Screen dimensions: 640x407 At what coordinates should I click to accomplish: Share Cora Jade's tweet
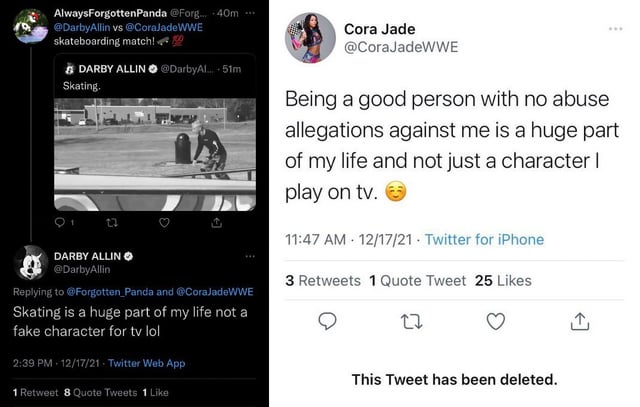point(579,321)
